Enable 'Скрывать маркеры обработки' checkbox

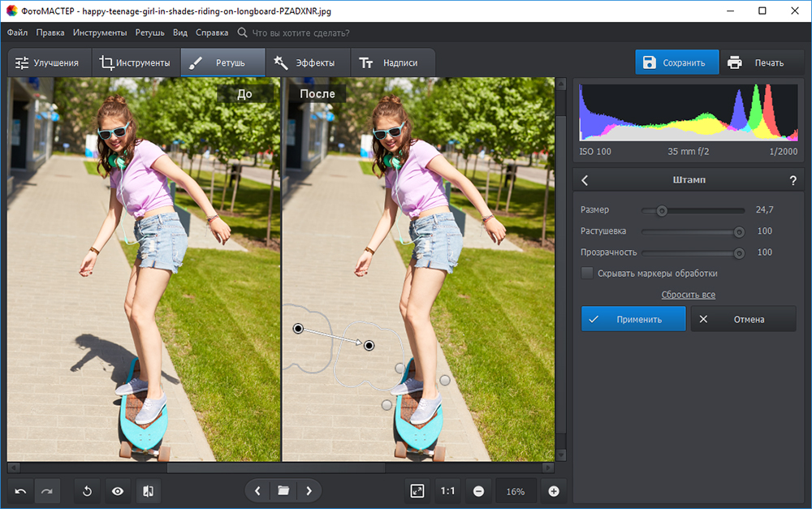point(587,273)
